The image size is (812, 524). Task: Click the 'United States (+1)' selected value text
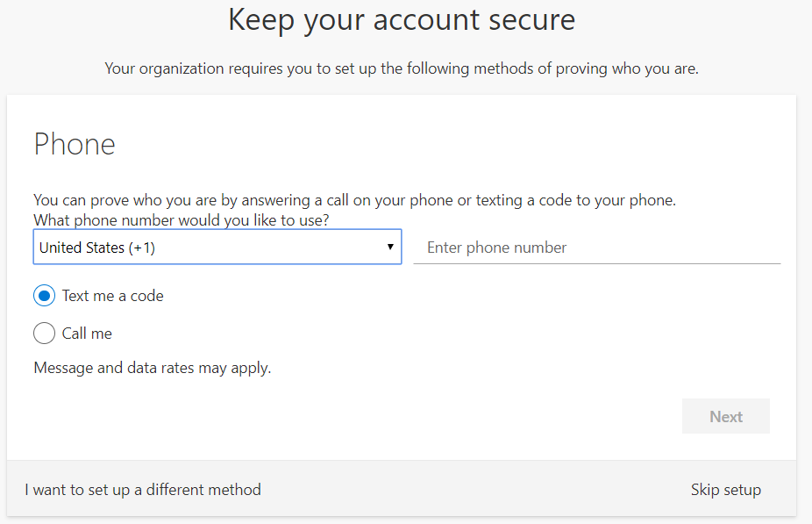tap(97, 248)
